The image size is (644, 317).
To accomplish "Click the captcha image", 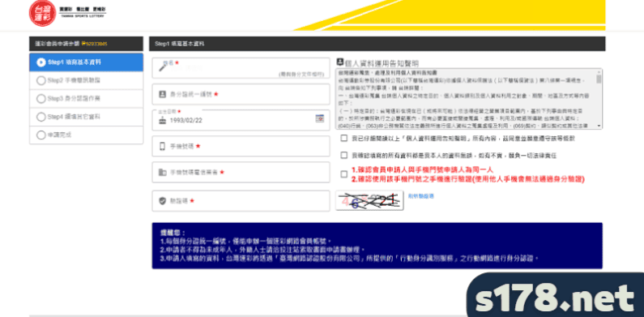I will click(369, 200).
